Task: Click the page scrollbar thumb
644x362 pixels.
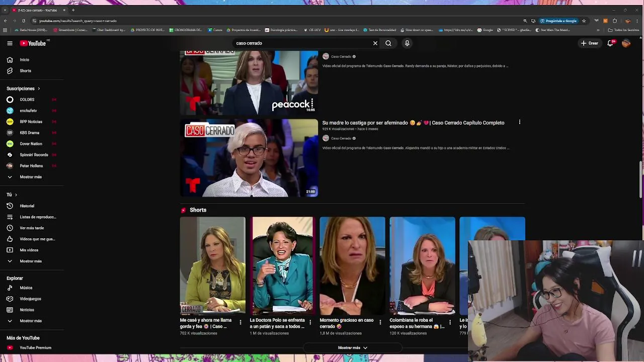Action: (x=641, y=180)
